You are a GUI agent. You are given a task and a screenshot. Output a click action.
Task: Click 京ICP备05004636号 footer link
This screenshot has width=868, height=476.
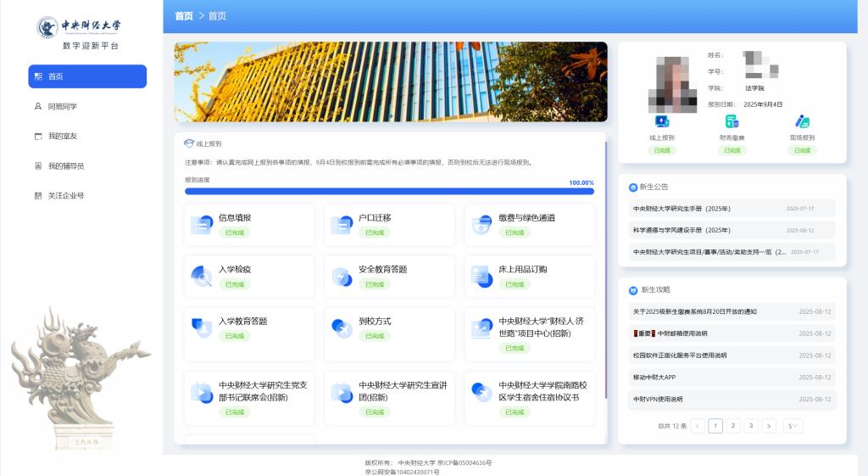click(x=464, y=462)
